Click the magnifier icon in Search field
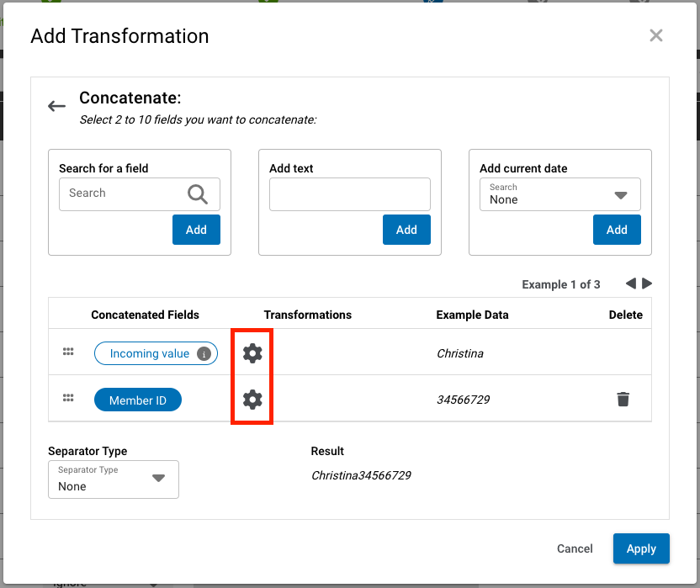 [198, 194]
